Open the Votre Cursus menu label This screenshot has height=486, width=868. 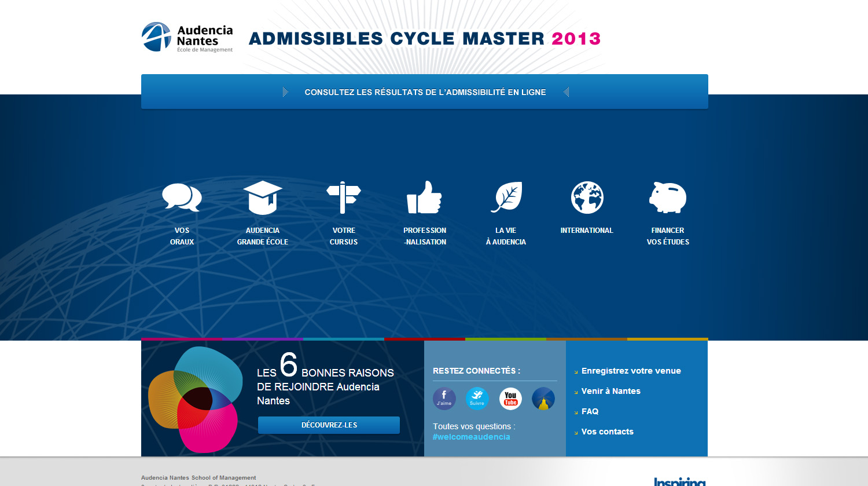[x=344, y=236]
